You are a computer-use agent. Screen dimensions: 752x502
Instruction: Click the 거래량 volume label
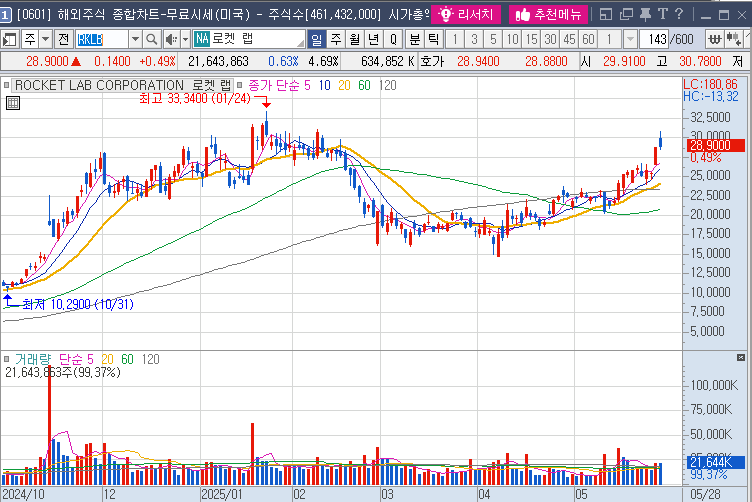(x=33, y=359)
